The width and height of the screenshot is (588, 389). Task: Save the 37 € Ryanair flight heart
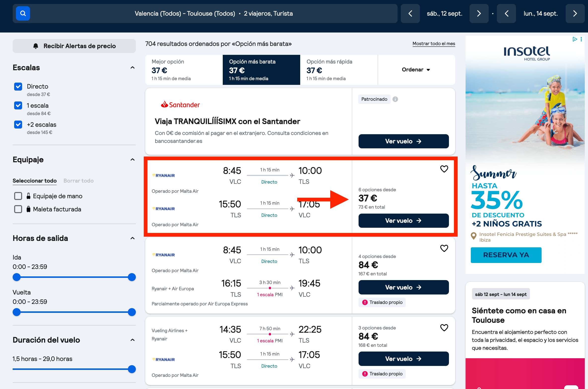point(444,169)
